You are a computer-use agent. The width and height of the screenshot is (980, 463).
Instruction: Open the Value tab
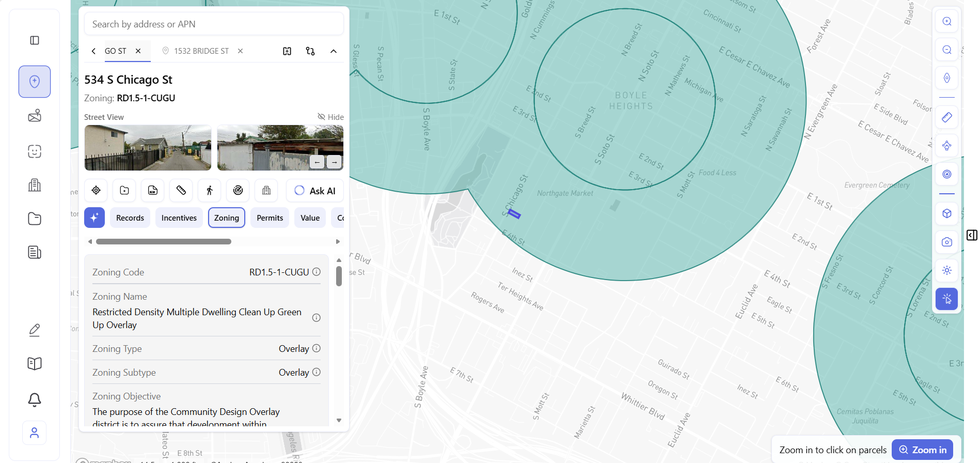(310, 218)
